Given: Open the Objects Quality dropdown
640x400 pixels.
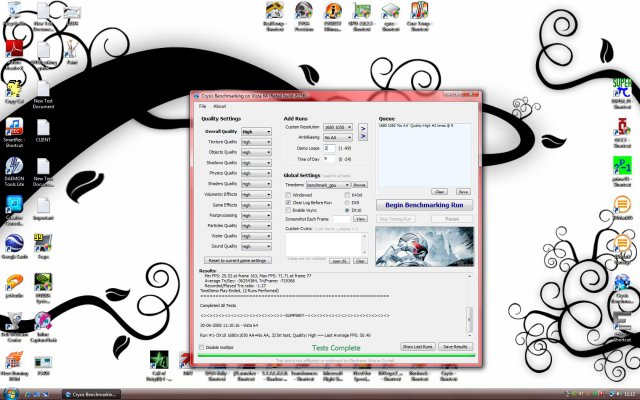Looking at the screenshot, I should (x=256, y=152).
